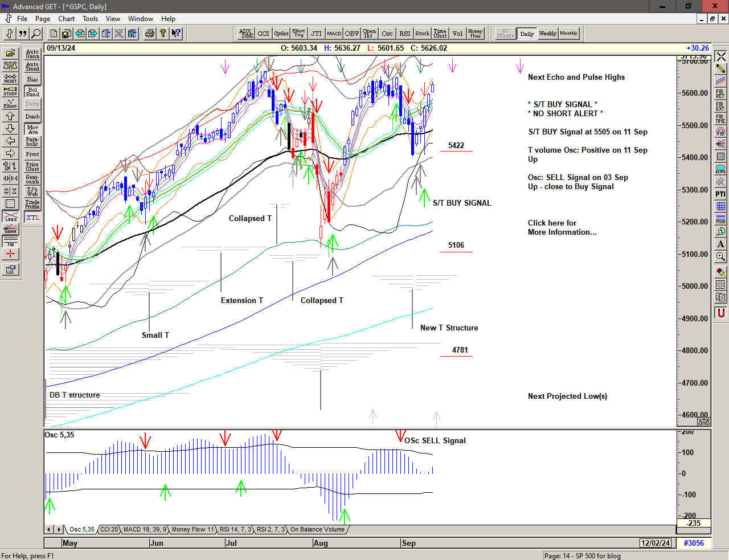Click the print icon in toolbar
729x560 pixels.
click(x=149, y=34)
